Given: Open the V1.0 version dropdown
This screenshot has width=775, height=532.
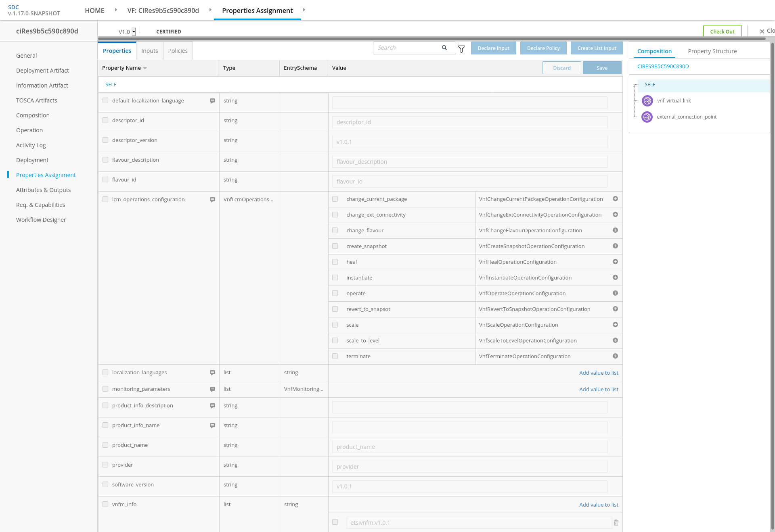Looking at the screenshot, I should [134, 32].
